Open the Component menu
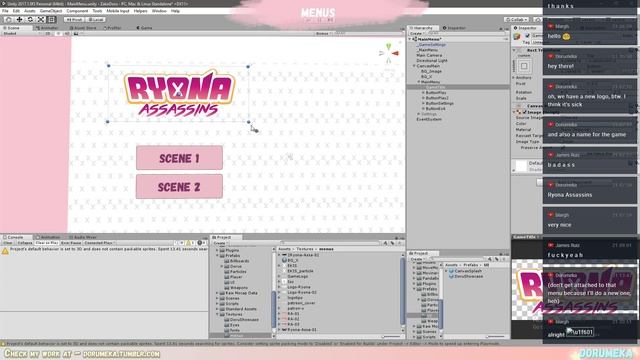This screenshot has height=360, width=640. pyautogui.click(x=77, y=11)
